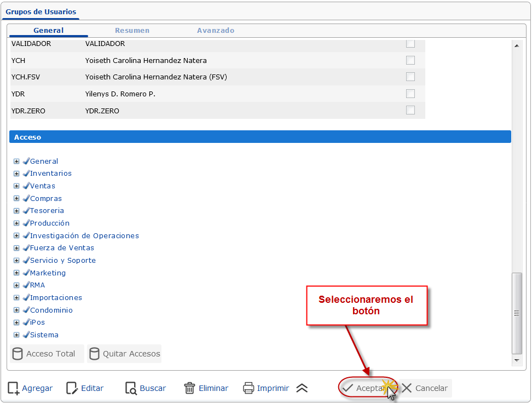
Task: Click the checkmark icon beside General
Action: pos(26,161)
